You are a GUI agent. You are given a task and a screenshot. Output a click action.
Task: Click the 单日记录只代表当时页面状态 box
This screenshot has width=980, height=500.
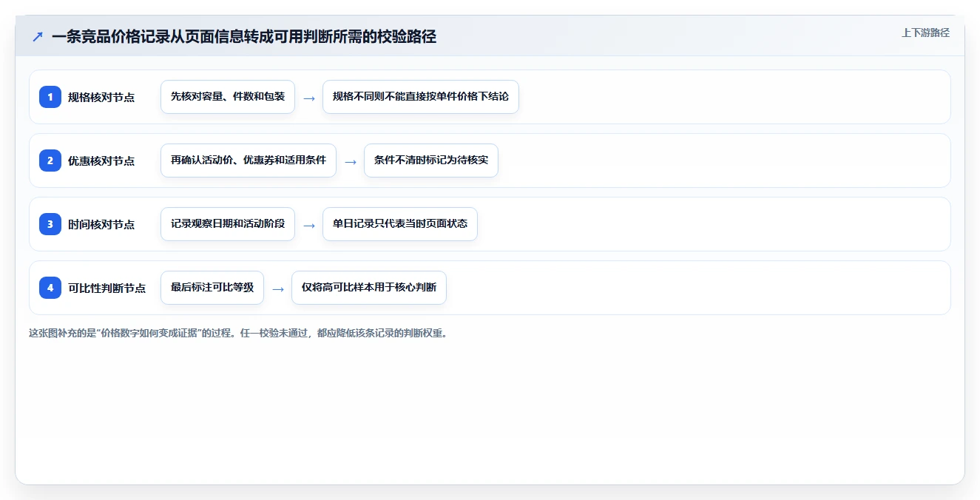point(400,224)
